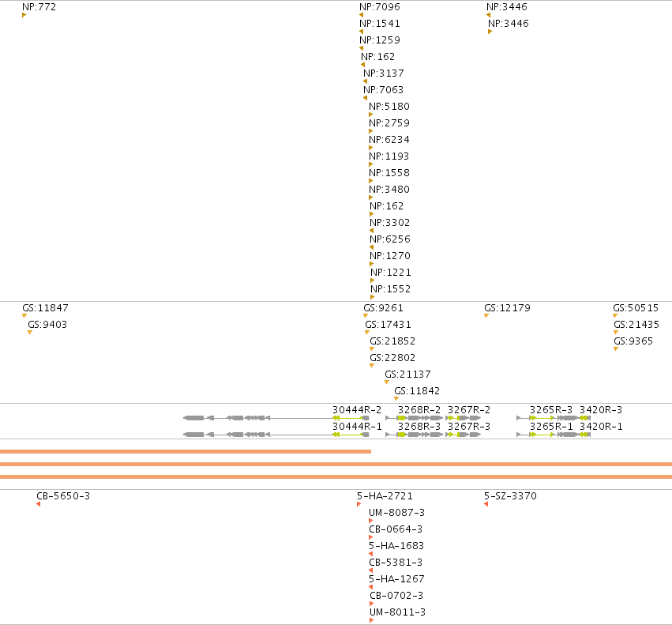
Task: Click the triangle marker below GS:11847
Action: (24, 316)
